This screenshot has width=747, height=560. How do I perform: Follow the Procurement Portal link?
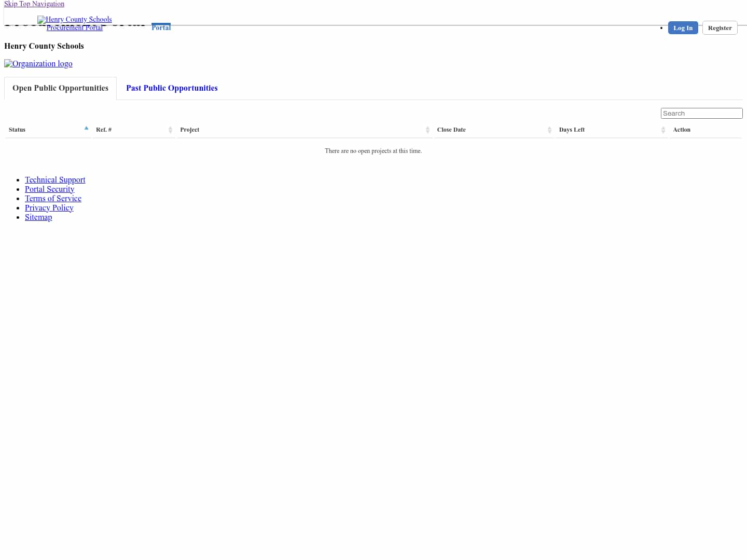click(x=75, y=27)
